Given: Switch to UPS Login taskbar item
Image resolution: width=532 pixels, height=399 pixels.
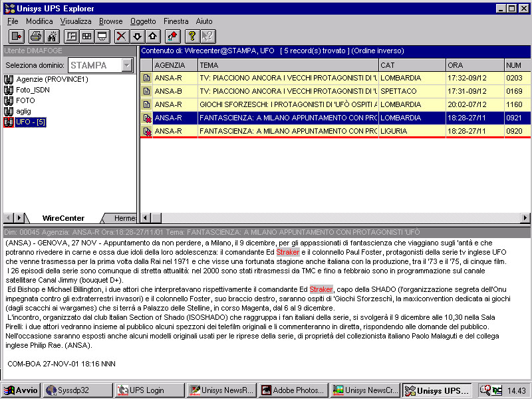Looking at the screenshot, I should (150, 390).
